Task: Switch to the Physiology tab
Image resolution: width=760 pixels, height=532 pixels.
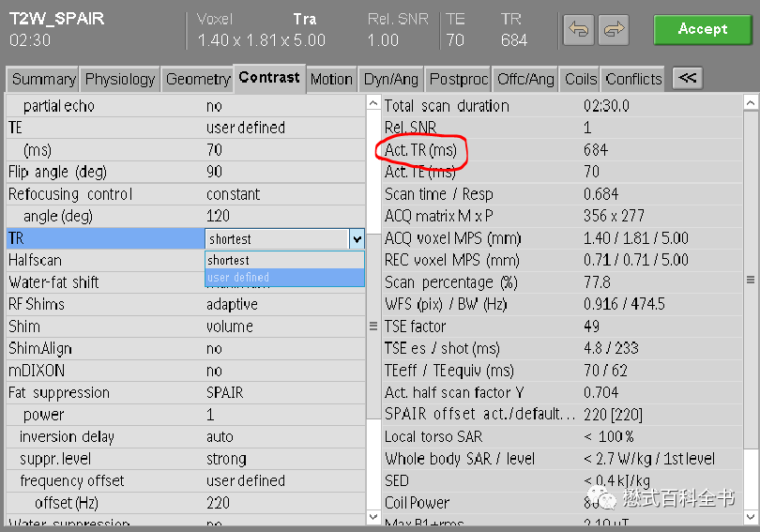Action: point(120,80)
